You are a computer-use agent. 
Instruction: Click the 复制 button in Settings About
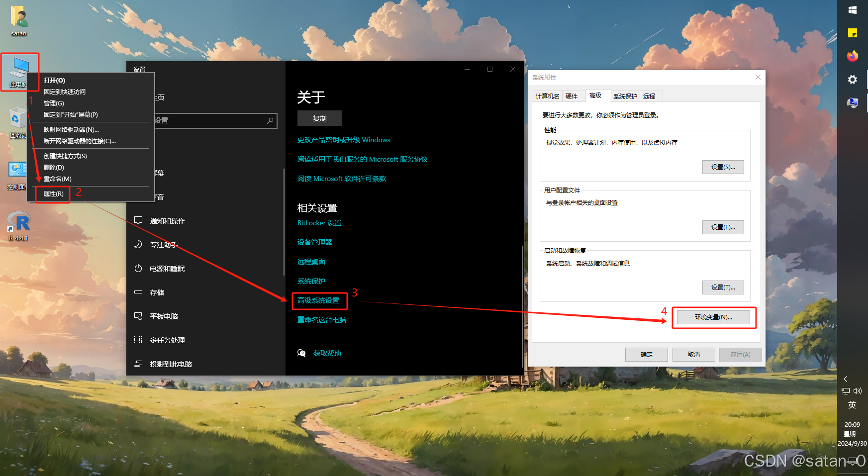pos(320,118)
